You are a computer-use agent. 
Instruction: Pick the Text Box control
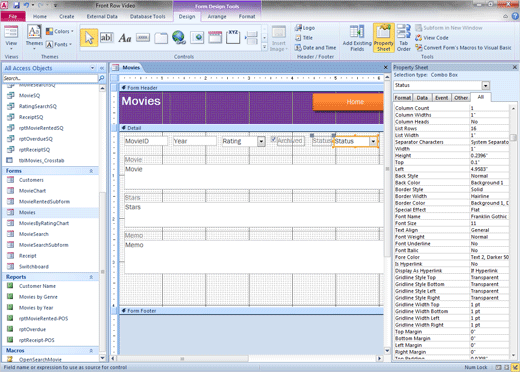(x=107, y=38)
